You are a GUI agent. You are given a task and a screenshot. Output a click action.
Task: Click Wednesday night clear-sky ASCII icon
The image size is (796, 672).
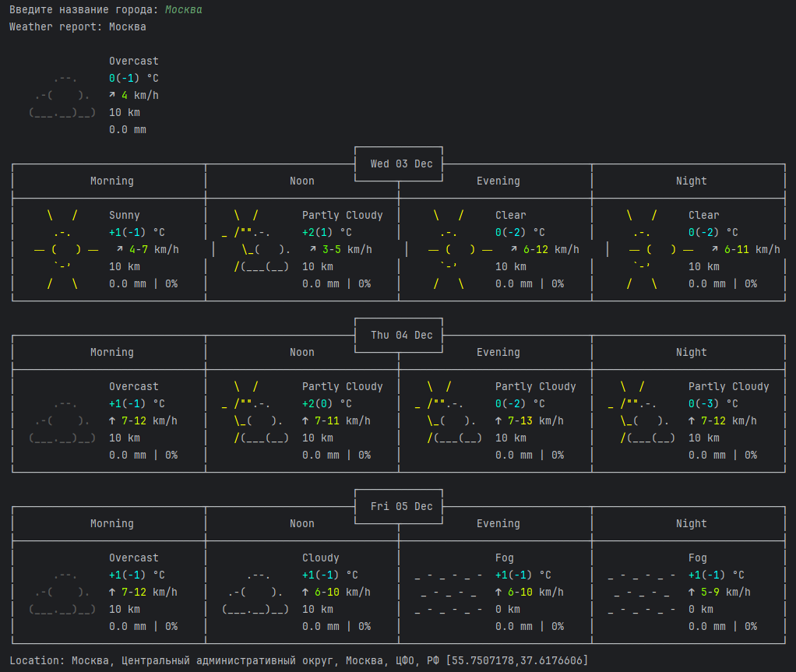click(x=660, y=249)
